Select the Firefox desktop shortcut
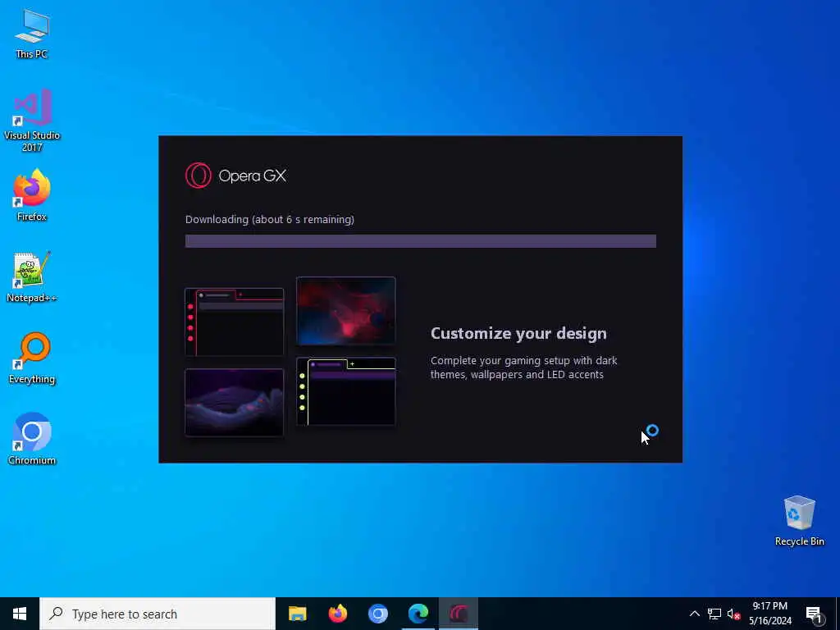Image resolution: width=840 pixels, height=630 pixels. tap(32, 195)
